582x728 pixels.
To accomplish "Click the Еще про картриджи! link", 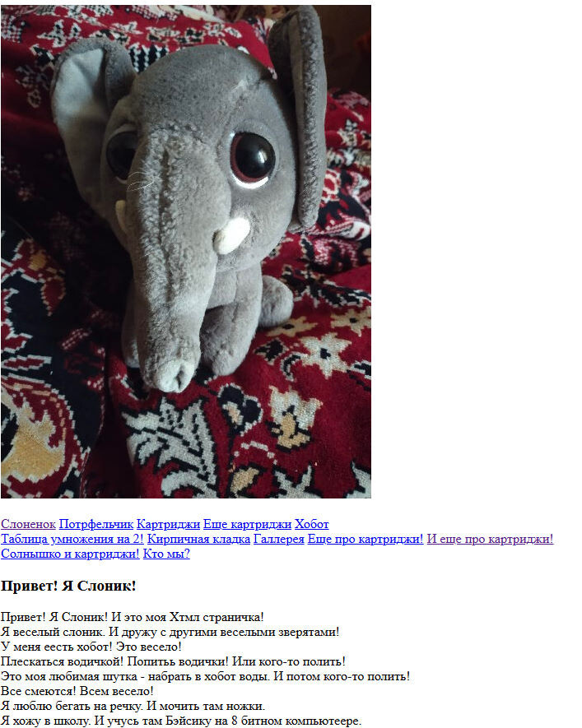I will (365, 539).
